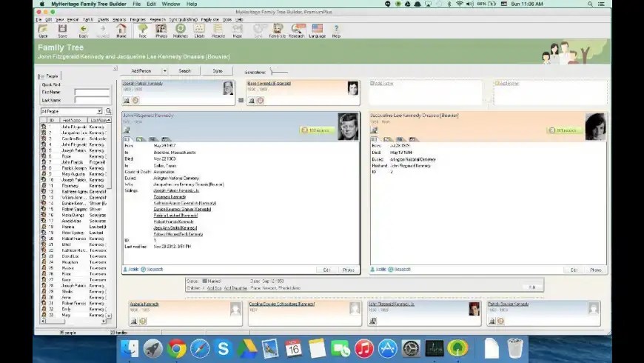
Task: Click the Add Son link
Action: pos(215,288)
